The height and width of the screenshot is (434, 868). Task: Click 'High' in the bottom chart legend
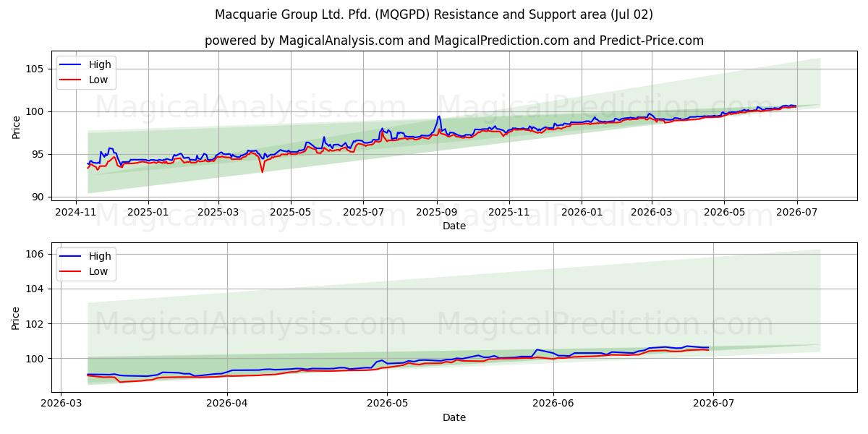(100, 256)
